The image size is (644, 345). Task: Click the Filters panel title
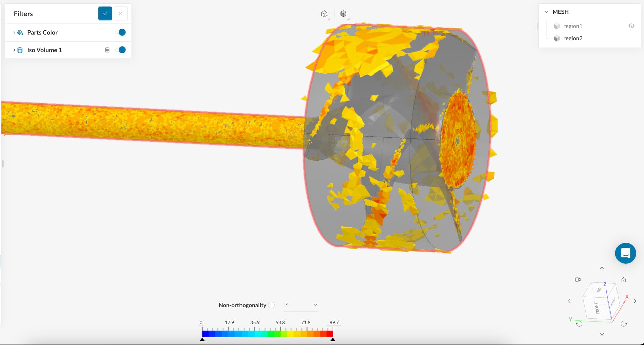pos(23,14)
